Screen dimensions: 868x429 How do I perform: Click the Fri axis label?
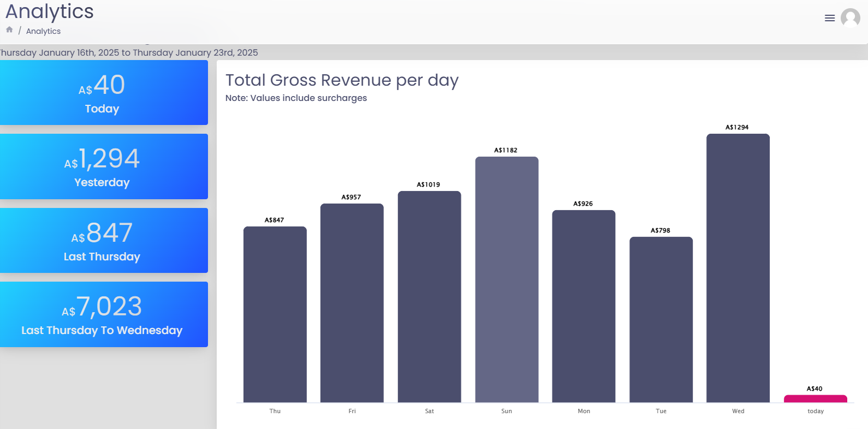coord(352,411)
